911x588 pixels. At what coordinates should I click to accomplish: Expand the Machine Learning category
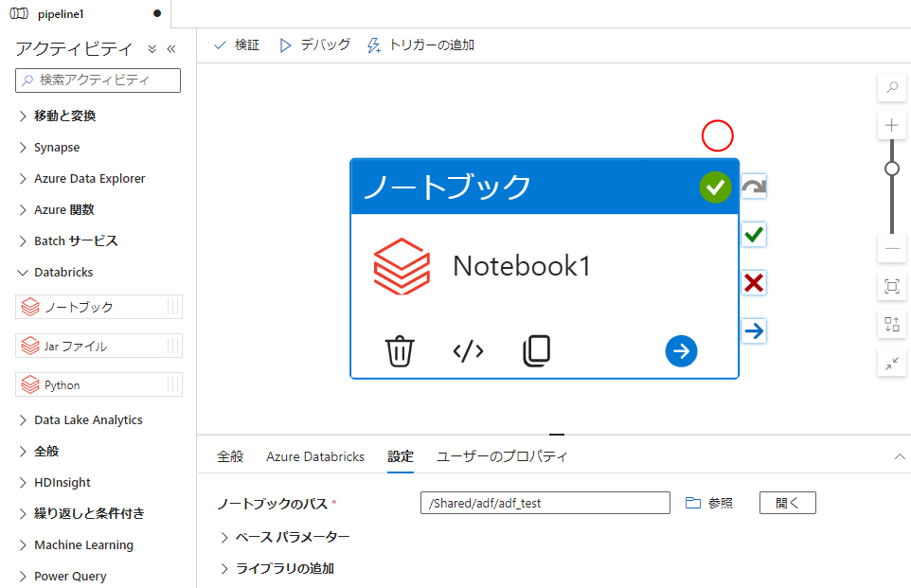(x=77, y=545)
